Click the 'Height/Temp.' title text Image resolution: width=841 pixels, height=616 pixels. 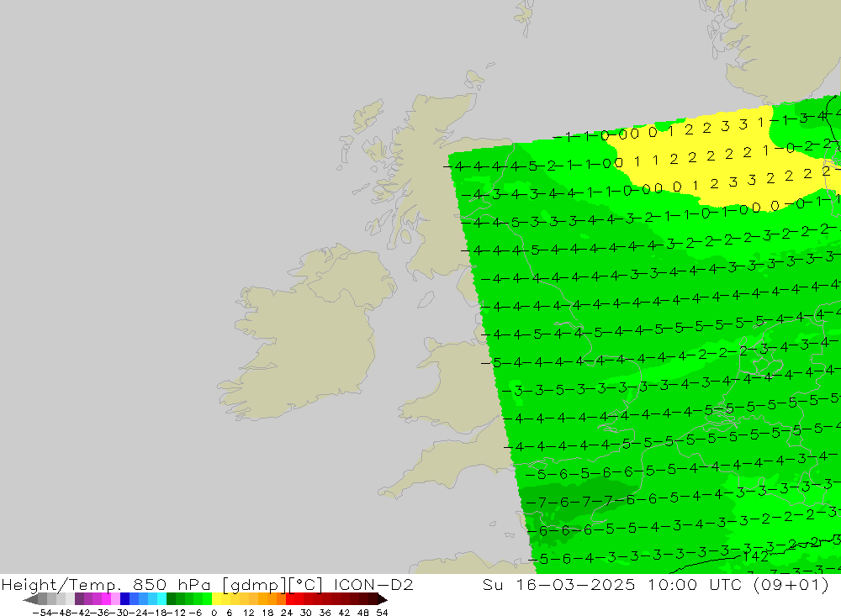pyautogui.click(x=61, y=585)
